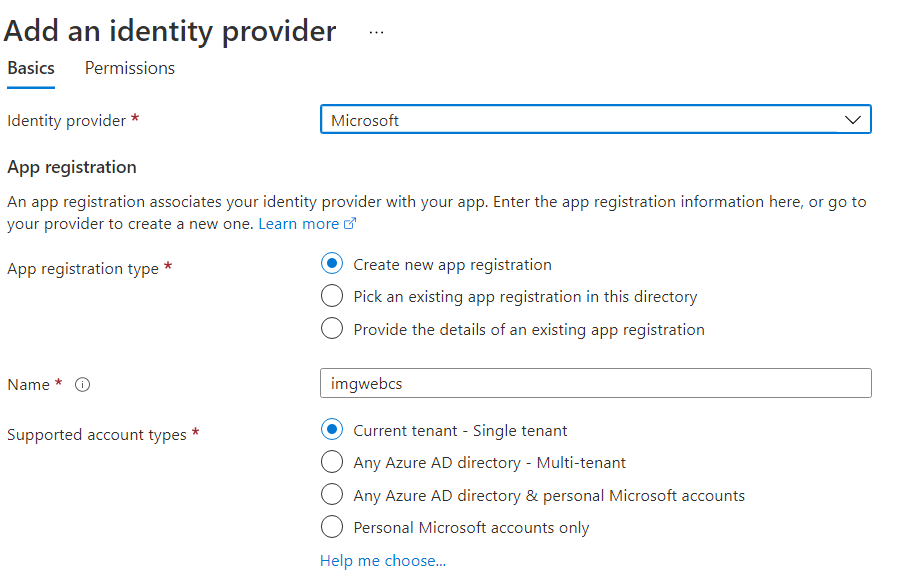Select Provide the details of an existing app registration
Viewport: 897px width, 581px height.
coord(332,329)
